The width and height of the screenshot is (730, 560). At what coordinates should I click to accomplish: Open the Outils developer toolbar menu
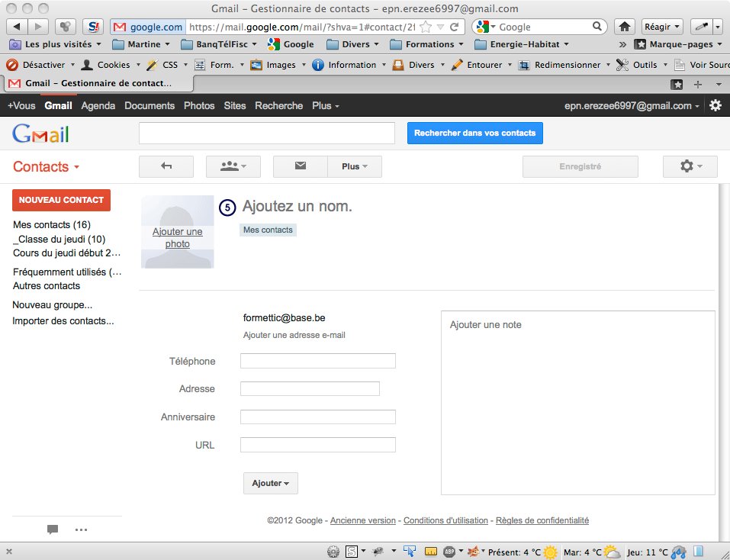tap(642, 65)
